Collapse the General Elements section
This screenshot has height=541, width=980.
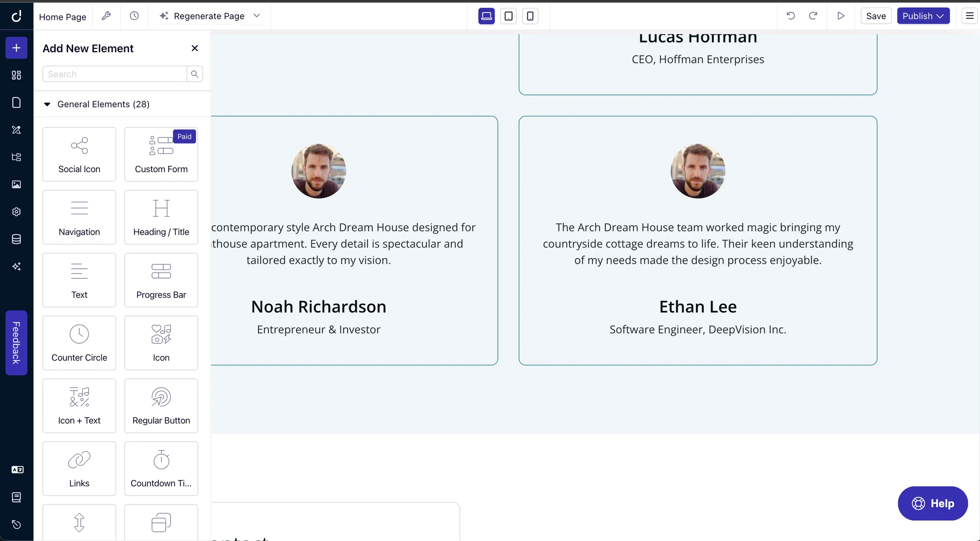47,104
